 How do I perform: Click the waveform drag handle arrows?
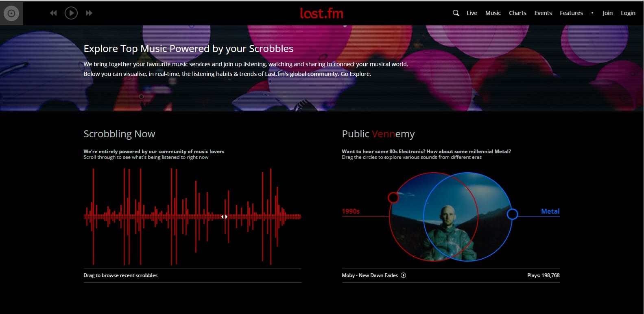[x=224, y=217]
